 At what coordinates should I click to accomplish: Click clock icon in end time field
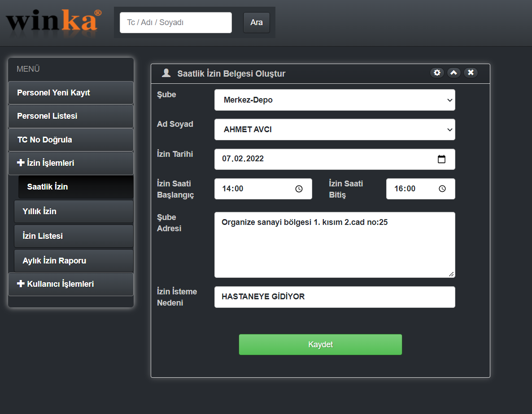[x=442, y=189]
